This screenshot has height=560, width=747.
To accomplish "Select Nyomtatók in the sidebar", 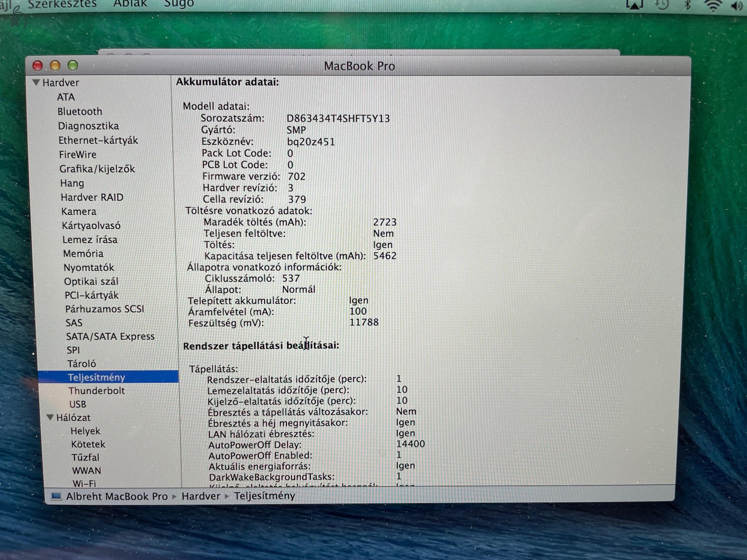I will (89, 267).
